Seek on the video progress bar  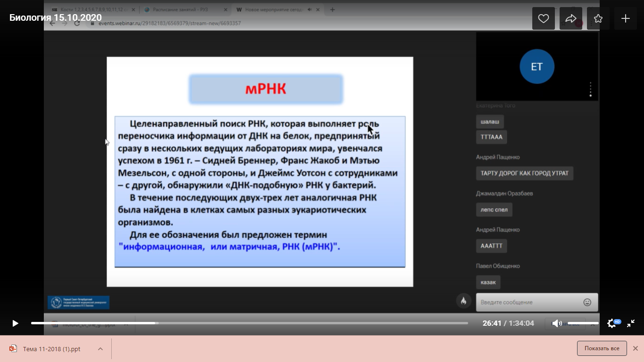(249, 323)
